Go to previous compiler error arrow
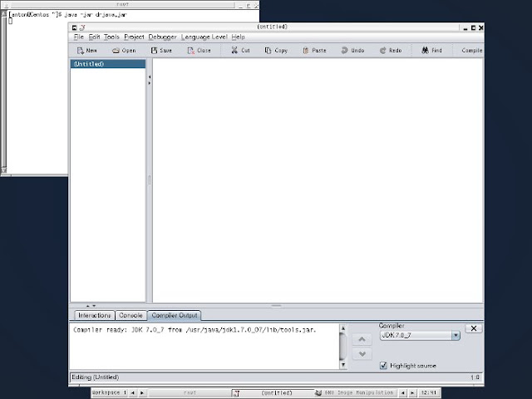532x399 pixels. point(362,339)
